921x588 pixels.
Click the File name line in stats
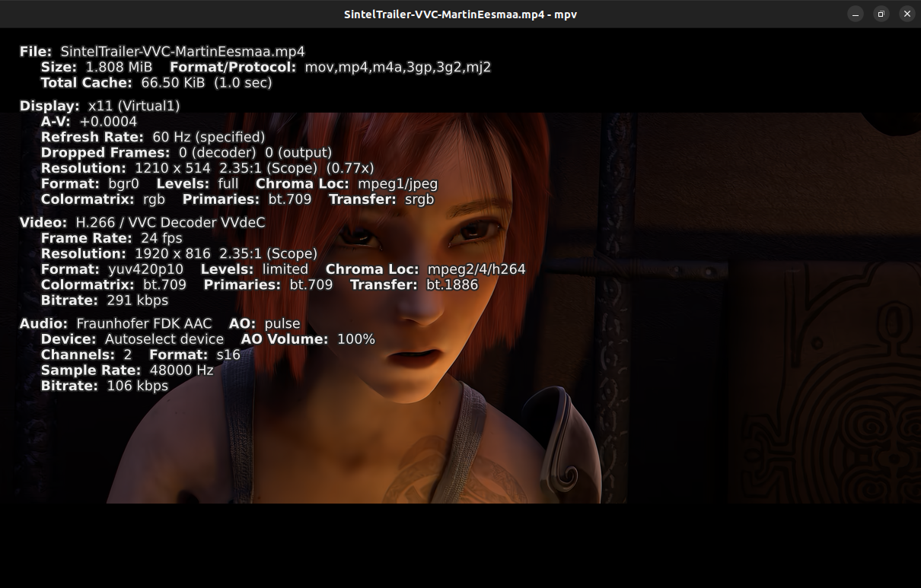162,52
